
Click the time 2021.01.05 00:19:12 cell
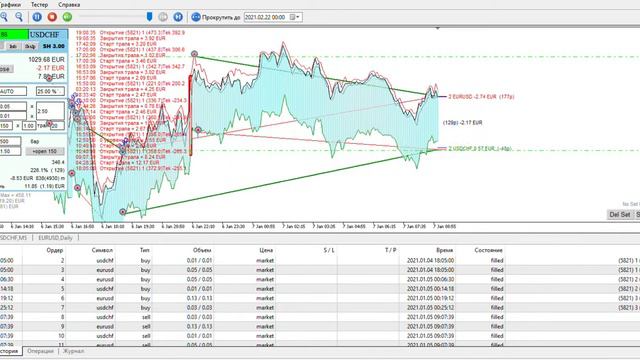(430, 298)
